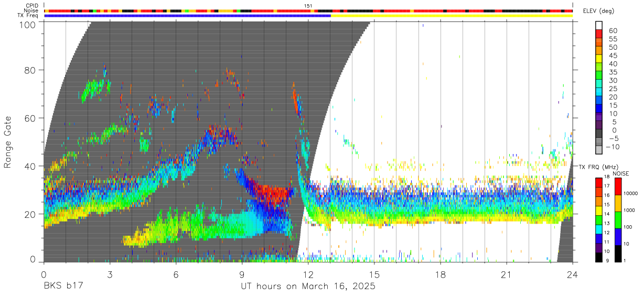
Task: Click the blue segment of TX Freq bar
Action: click(x=187, y=16)
